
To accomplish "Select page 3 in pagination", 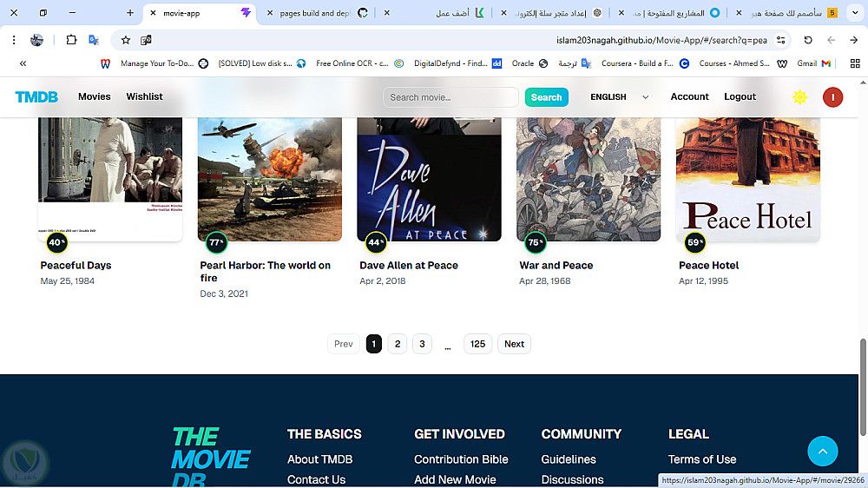I will [422, 344].
